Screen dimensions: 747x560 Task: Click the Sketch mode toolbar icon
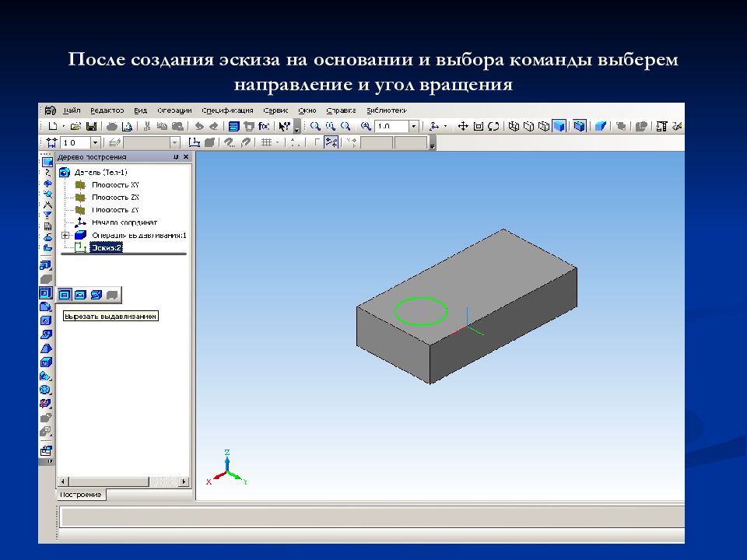click(194, 142)
